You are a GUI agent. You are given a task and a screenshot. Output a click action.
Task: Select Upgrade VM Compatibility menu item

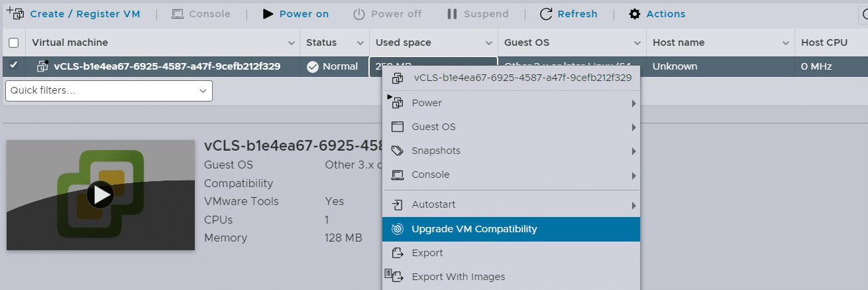(x=511, y=229)
